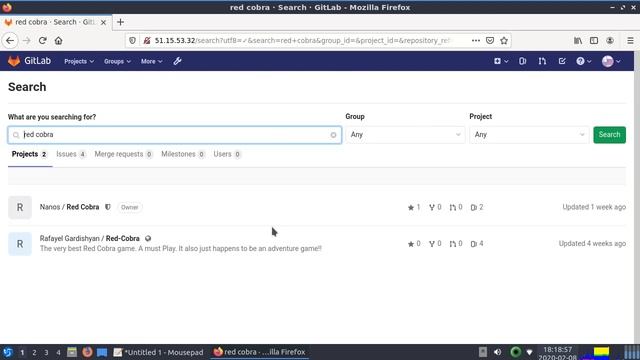Click the taskbar volume speaker icon

[498, 352]
